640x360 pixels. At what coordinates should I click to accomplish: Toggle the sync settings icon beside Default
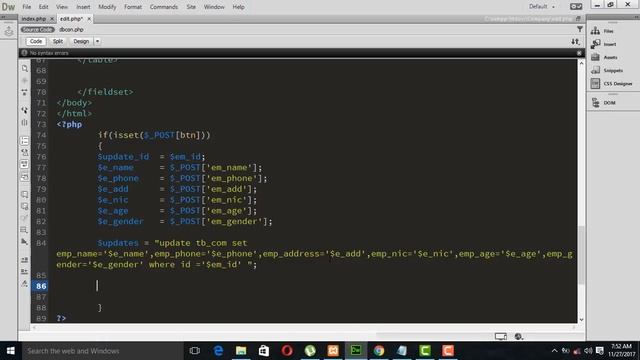tap(576, 7)
